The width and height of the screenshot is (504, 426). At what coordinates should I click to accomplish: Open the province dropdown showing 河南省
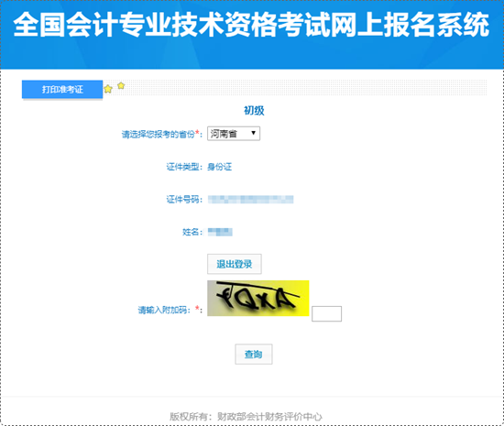tap(234, 134)
